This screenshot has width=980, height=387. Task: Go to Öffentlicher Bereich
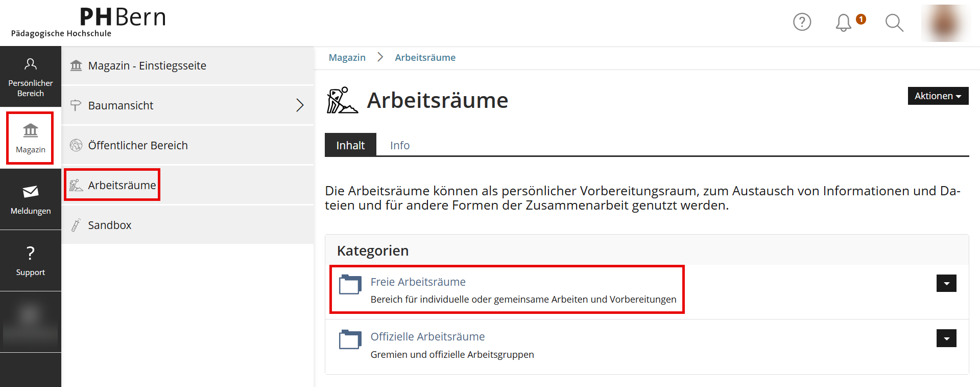pos(138,145)
